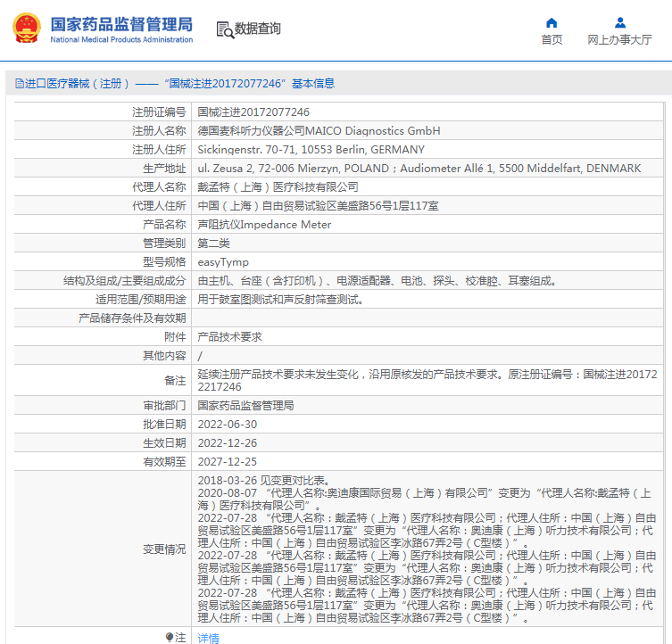This screenshot has width=672, height=644.
Task: Click the 产品技术要求 attachment entry
Action: click(229, 337)
